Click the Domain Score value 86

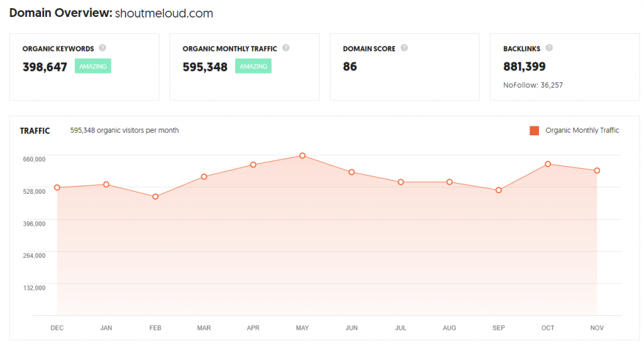click(350, 66)
